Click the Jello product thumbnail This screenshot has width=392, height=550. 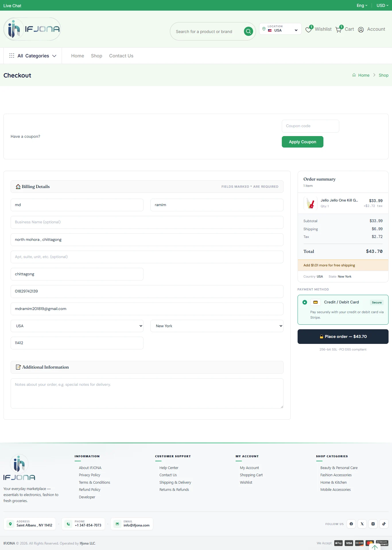(x=311, y=203)
